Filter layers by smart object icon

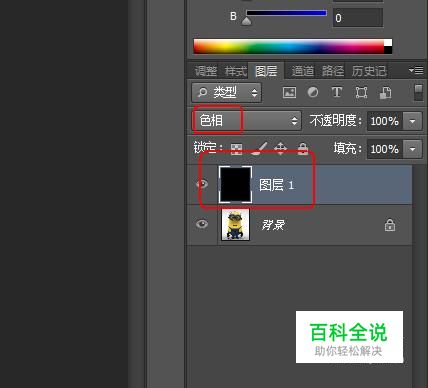pos(386,93)
